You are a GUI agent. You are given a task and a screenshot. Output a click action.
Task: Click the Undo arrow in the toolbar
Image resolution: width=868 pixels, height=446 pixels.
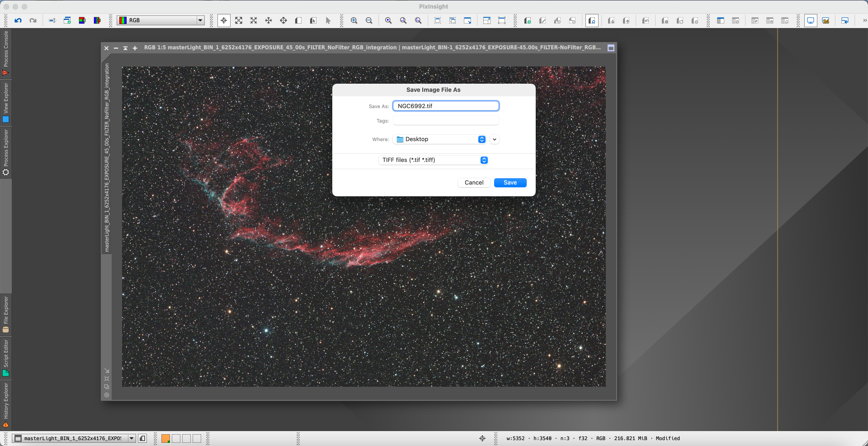click(18, 20)
